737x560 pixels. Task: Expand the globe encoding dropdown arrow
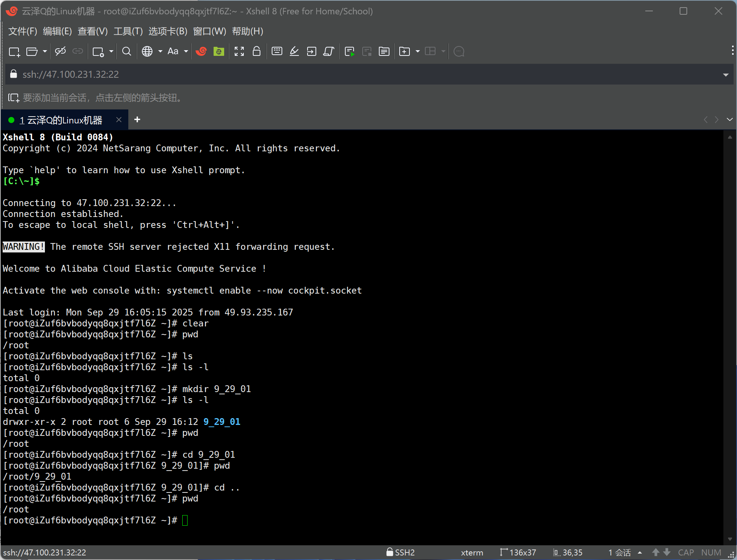160,51
